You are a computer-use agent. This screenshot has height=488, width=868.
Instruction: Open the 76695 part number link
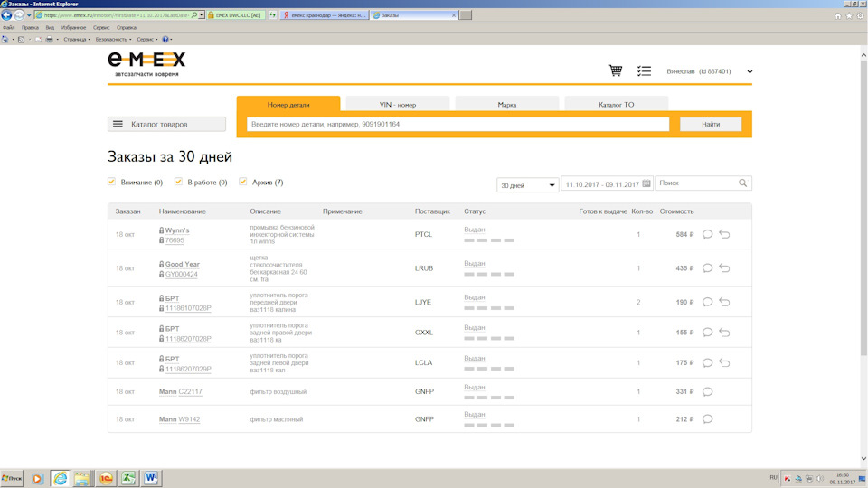175,240
